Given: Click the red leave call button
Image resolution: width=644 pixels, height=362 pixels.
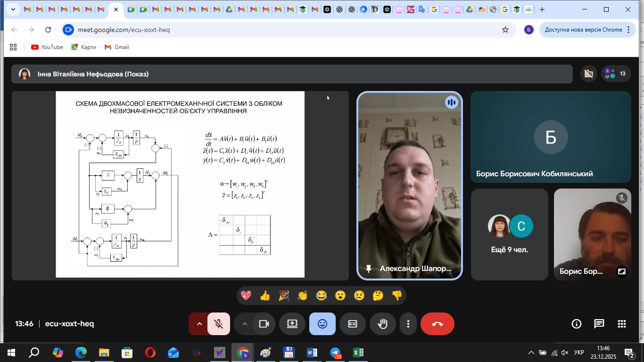Looking at the screenshot, I should click(x=437, y=324).
